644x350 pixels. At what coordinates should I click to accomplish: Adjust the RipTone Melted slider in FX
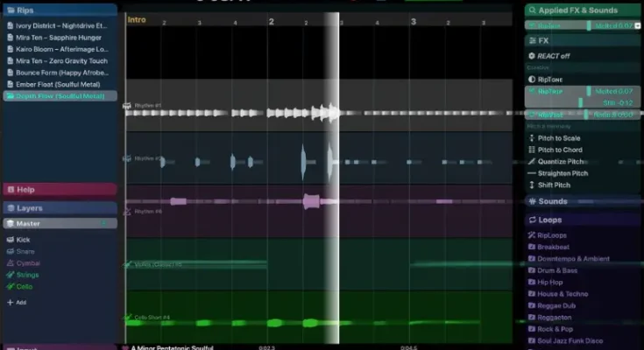pos(583,91)
